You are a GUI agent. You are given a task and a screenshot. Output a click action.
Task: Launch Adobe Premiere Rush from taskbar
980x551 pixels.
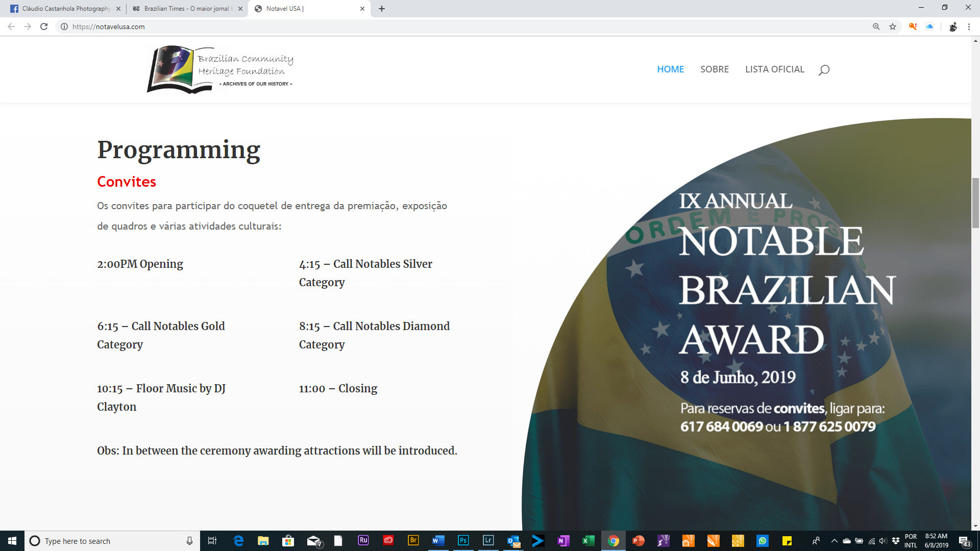[363, 540]
